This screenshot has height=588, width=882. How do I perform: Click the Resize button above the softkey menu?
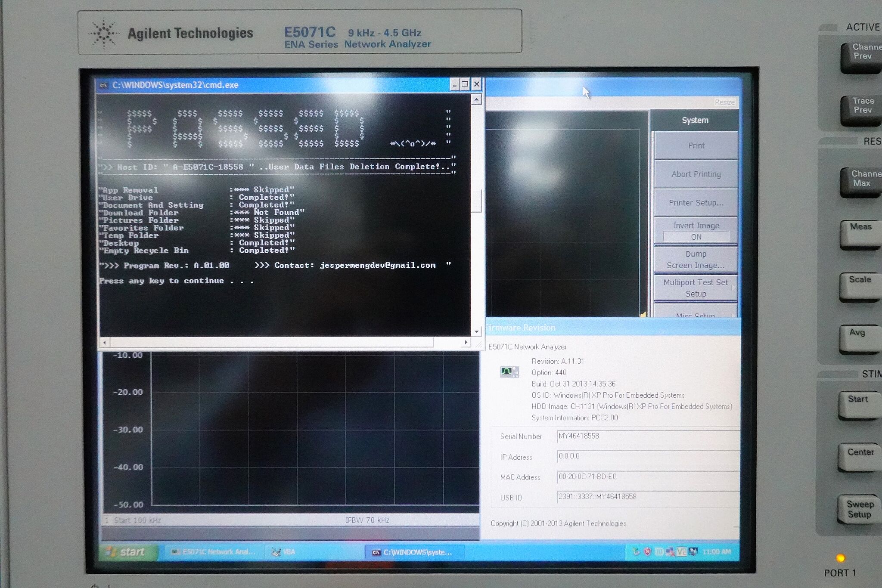[x=725, y=102]
